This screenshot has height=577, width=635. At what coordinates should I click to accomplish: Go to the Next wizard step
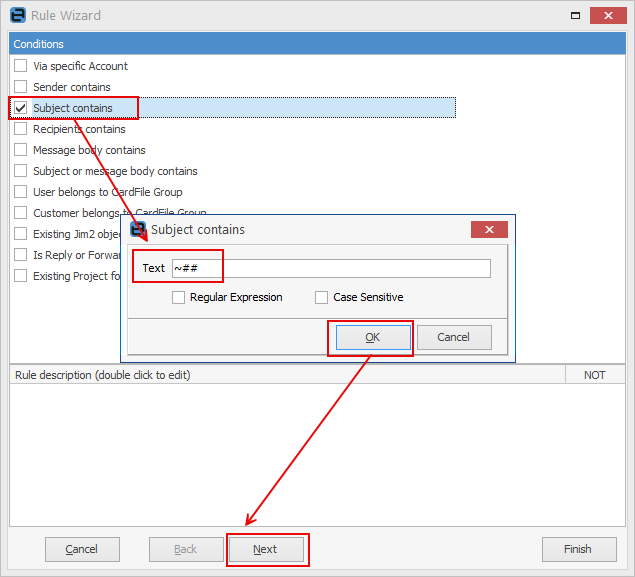(266, 549)
